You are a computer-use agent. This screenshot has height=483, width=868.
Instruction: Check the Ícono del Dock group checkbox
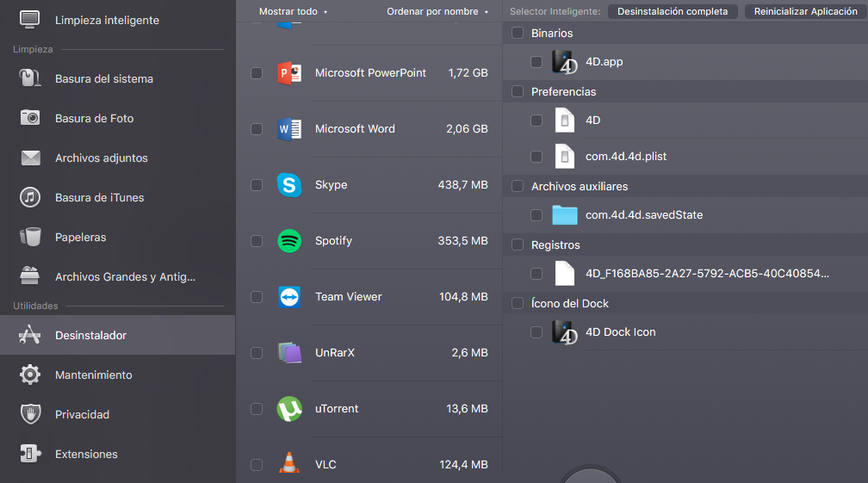[518, 303]
